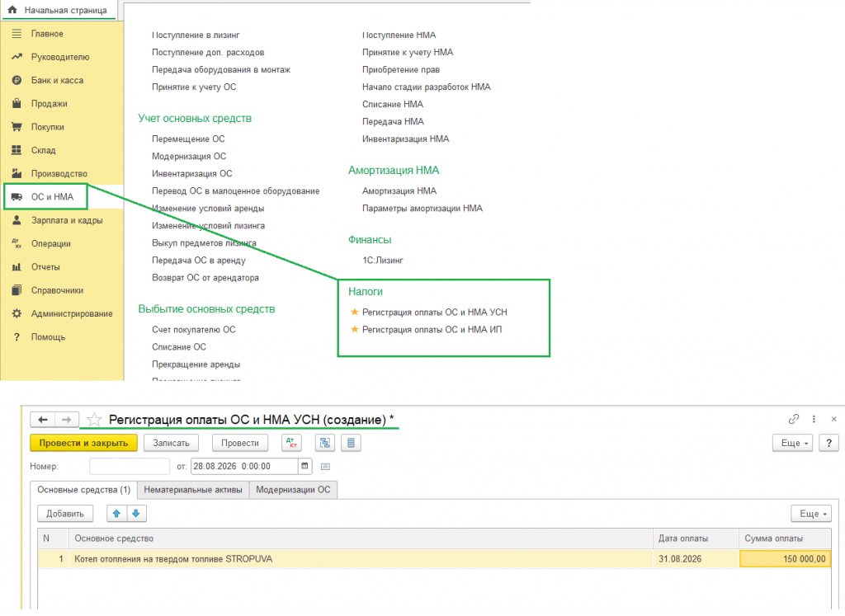
Task: Select the Котел отопления STROPUVA row cell
Action: coord(361,559)
